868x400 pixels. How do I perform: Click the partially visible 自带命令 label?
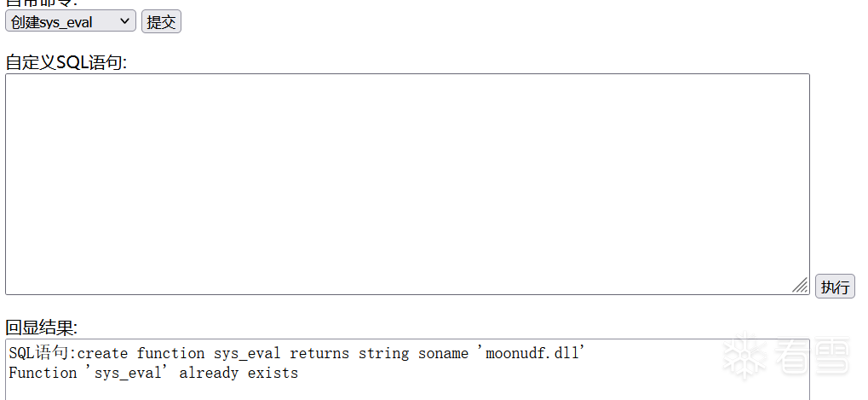click(41, 3)
